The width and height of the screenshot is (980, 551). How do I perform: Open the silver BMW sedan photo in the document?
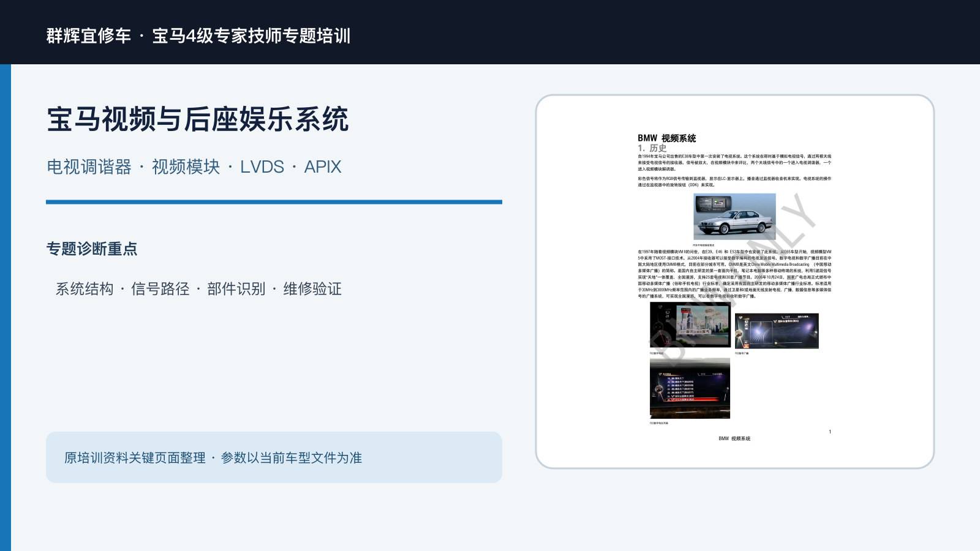(734, 217)
